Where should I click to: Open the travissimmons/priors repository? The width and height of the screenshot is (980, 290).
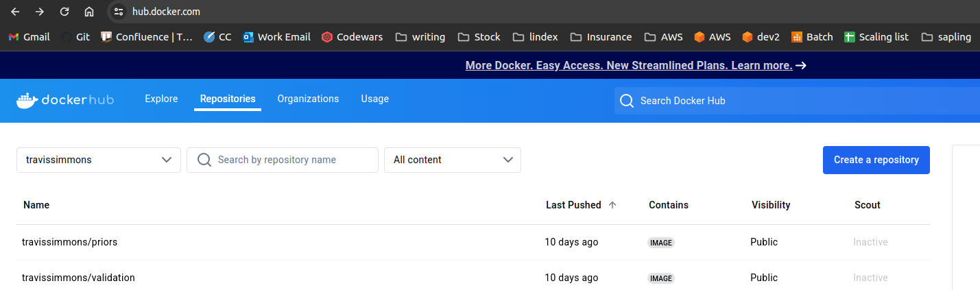click(x=64, y=242)
